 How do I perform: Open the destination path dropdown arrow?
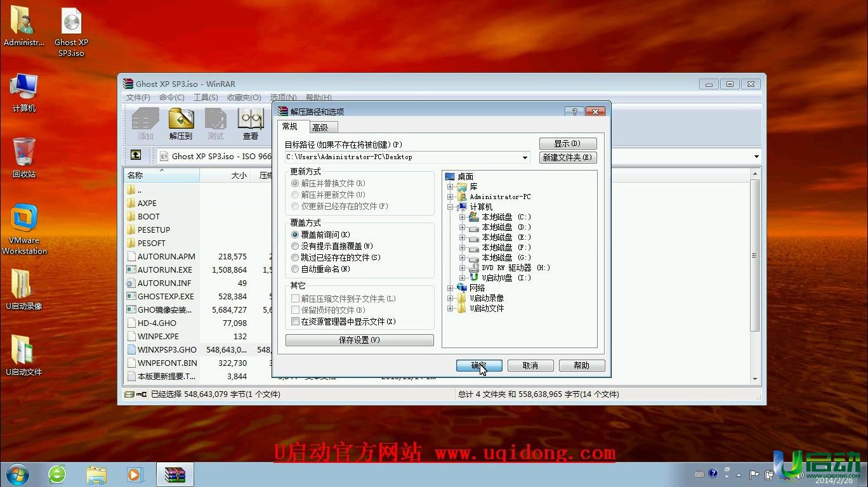(x=525, y=157)
